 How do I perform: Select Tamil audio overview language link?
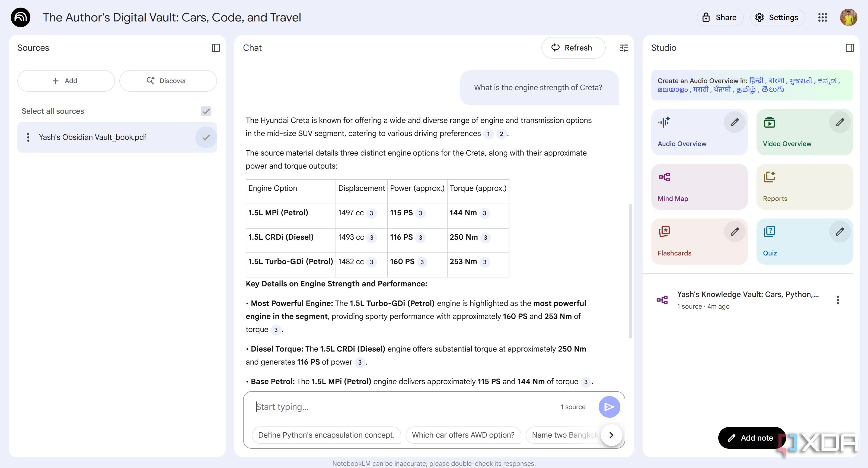point(746,90)
